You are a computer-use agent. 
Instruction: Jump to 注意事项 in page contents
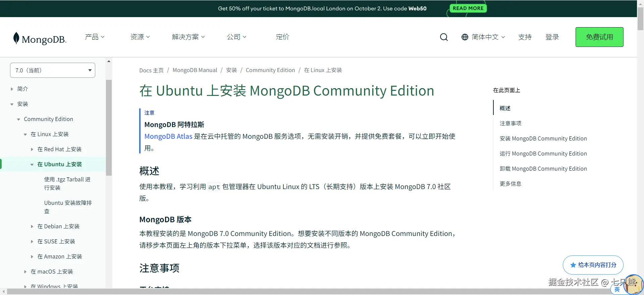(x=511, y=123)
